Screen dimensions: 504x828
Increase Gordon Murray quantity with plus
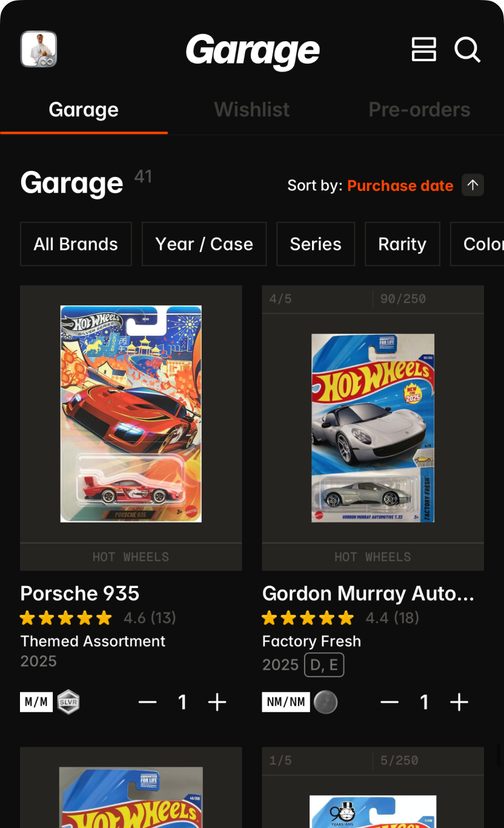tap(459, 702)
